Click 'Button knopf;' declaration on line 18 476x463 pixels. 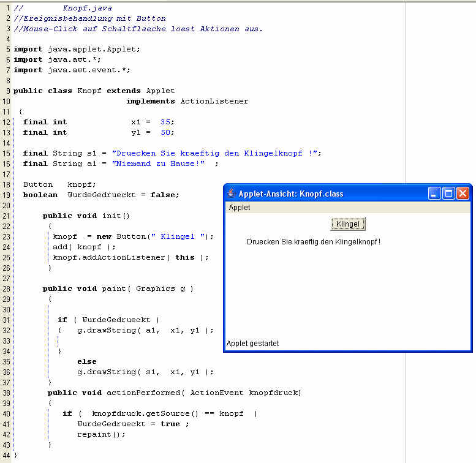coord(59,184)
